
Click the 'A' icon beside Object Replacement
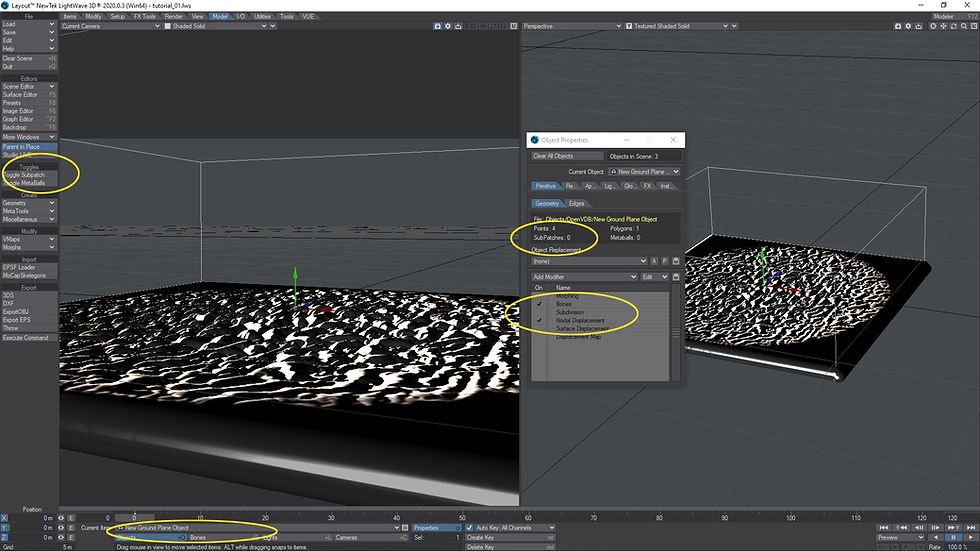point(654,261)
